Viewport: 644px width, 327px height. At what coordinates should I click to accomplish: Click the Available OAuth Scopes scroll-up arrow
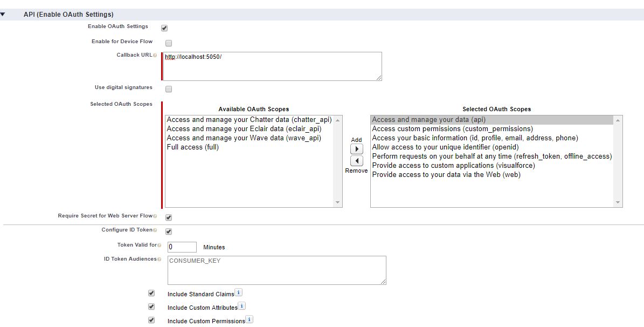pos(337,120)
